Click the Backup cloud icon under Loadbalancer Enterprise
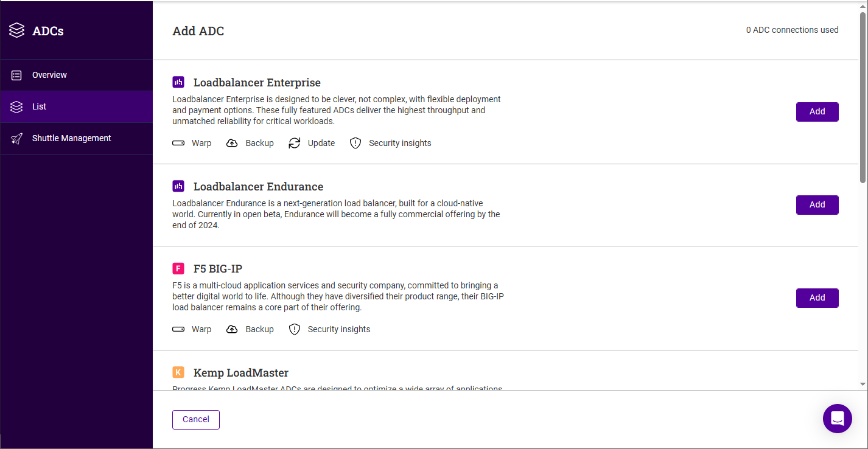 point(232,143)
